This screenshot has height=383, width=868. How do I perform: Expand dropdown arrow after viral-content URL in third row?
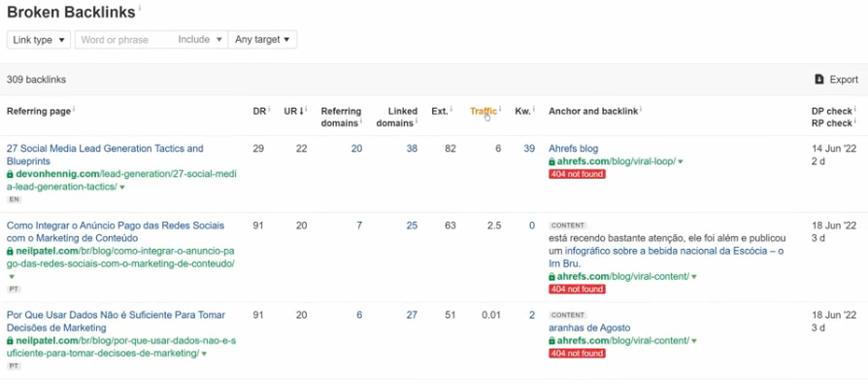point(693,341)
